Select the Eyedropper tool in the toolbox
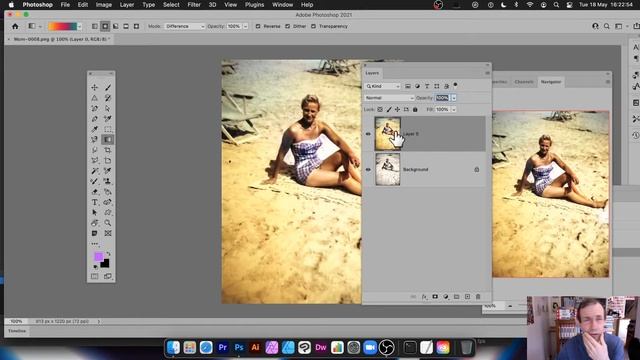This screenshot has height=360, width=640. (x=94, y=129)
